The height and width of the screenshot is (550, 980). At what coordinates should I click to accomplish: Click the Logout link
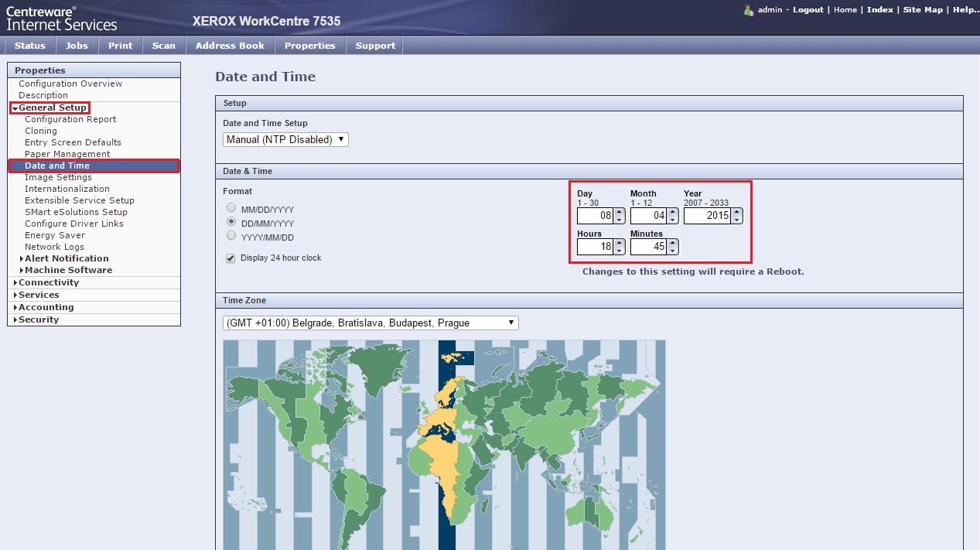[x=808, y=10]
